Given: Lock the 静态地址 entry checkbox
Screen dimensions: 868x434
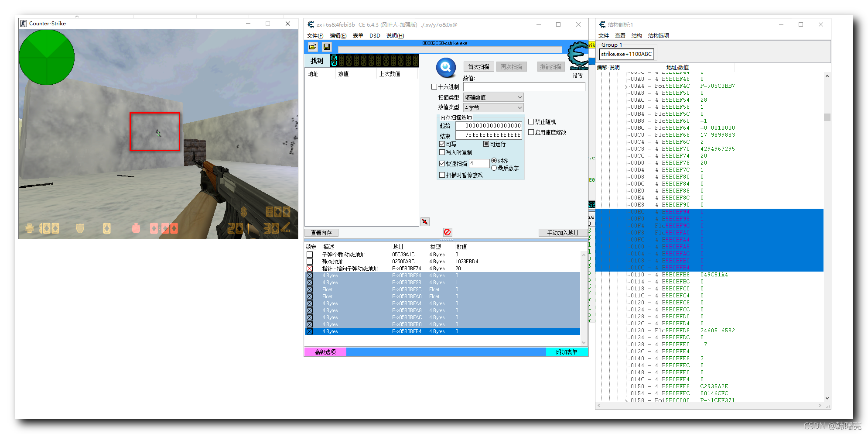Looking at the screenshot, I should 310,262.
